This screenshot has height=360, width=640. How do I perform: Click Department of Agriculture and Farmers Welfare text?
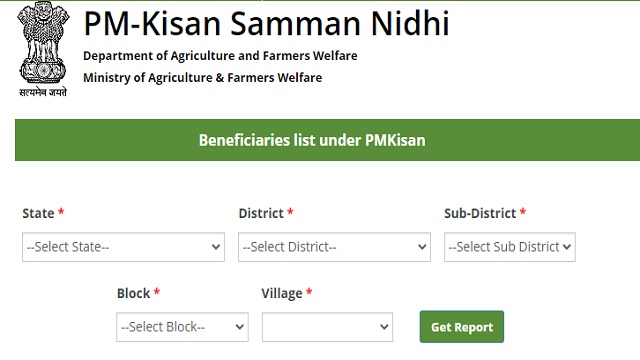click(220, 56)
